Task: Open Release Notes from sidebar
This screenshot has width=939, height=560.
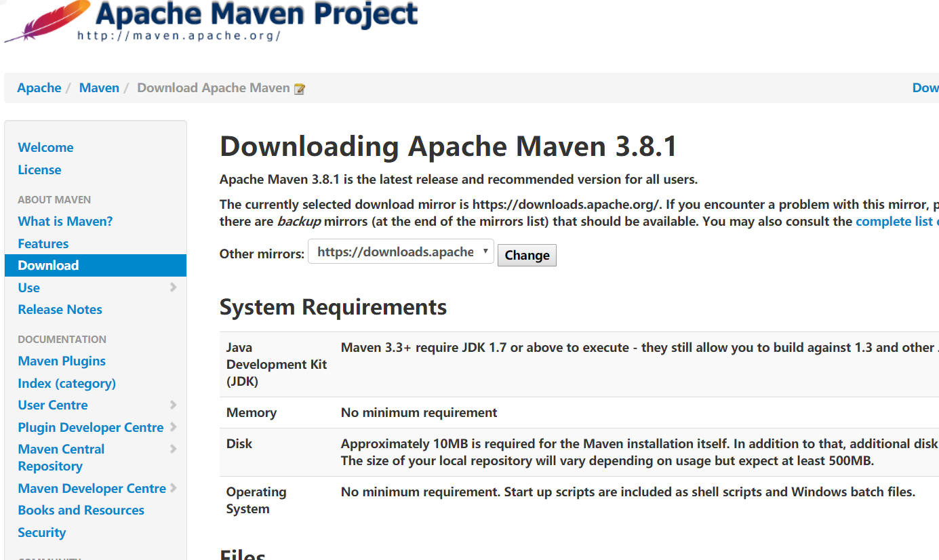Action: click(x=60, y=309)
